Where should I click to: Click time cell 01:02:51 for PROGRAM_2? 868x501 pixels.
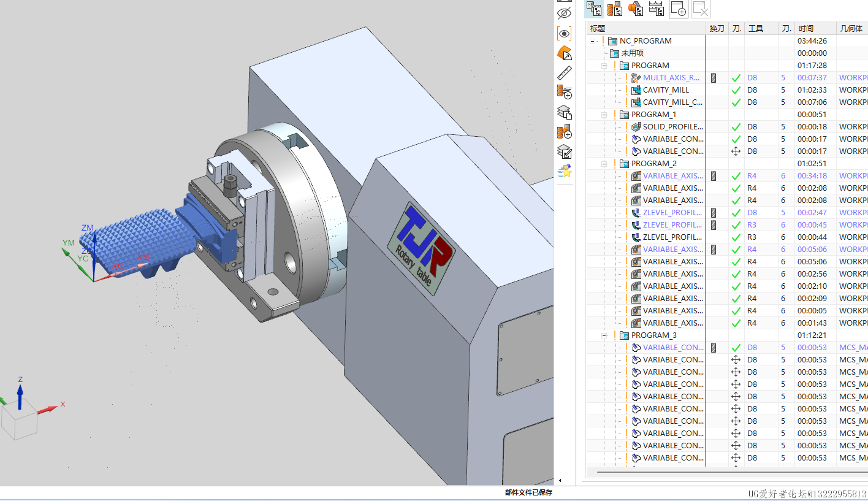[812, 164]
